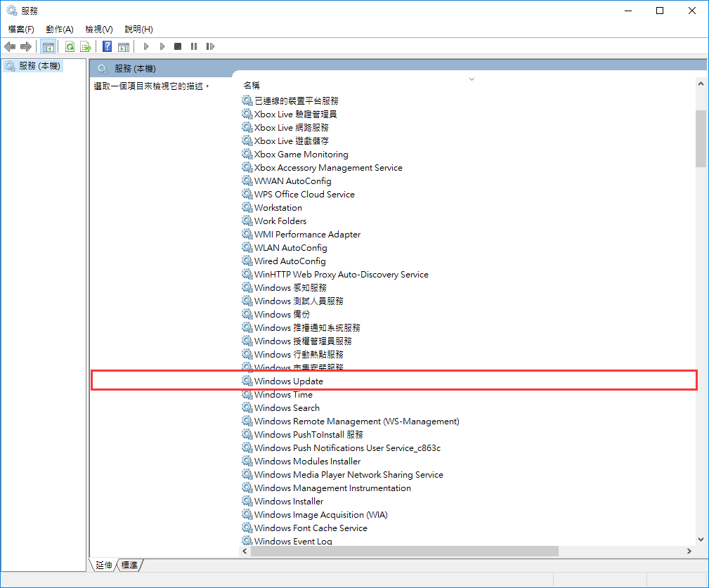Stop the service with the square stop icon
709x588 pixels.
[x=178, y=46]
